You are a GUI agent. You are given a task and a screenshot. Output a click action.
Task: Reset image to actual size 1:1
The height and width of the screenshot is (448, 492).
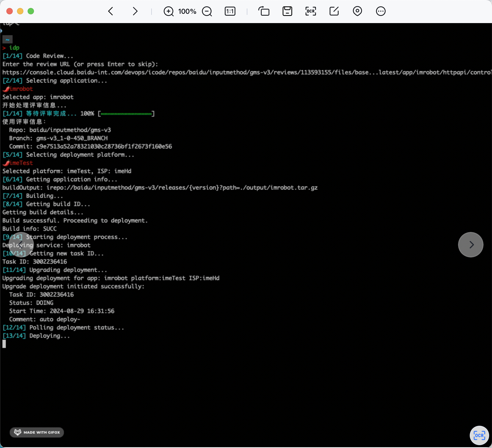(230, 11)
